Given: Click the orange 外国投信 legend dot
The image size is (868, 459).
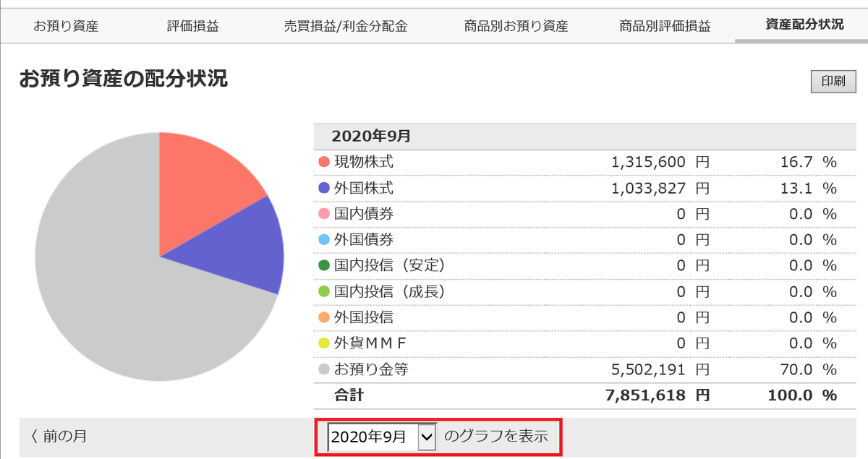Looking at the screenshot, I should [x=324, y=317].
